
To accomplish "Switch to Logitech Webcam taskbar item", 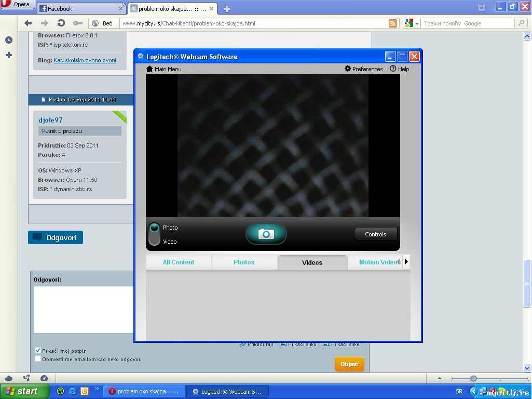I will [228, 392].
